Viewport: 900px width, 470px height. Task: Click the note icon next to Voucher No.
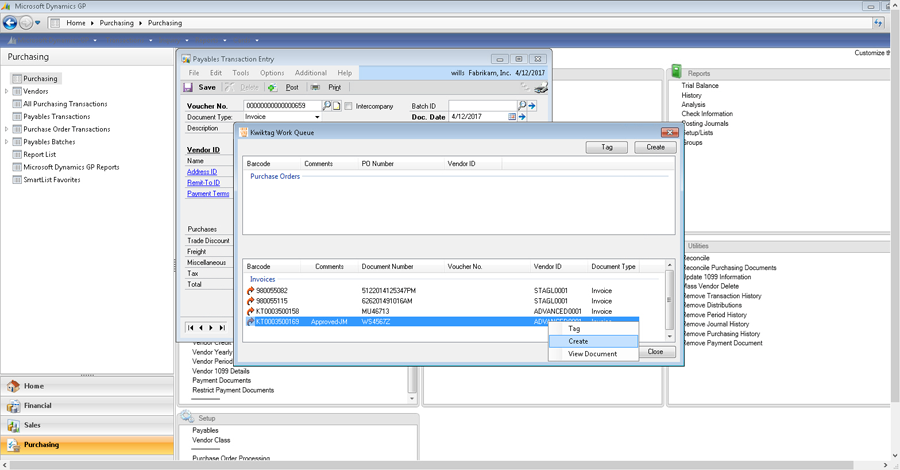click(337, 106)
